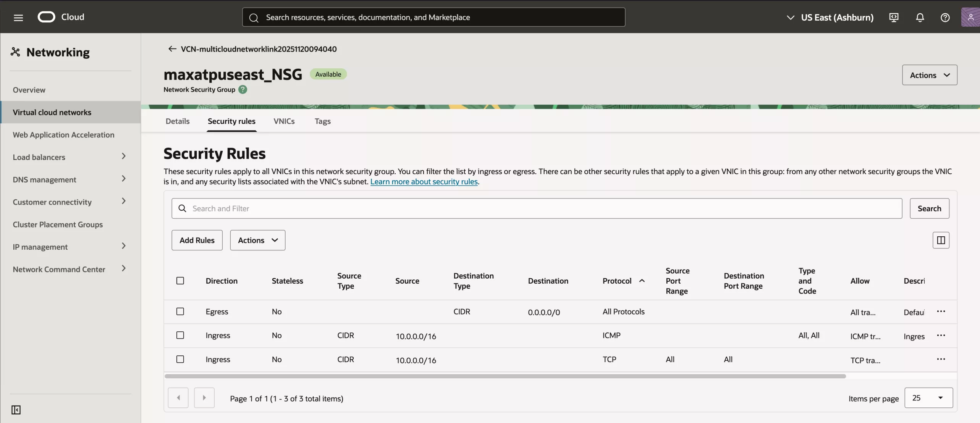The width and height of the screenshot is (980, 423).
Task: Open the help question mark icon
Action: [945, 18]
